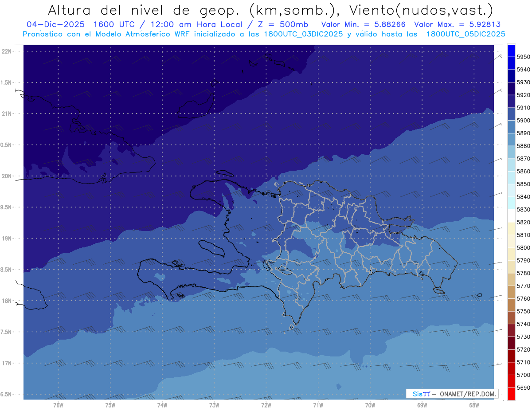Click the 68W longitude label
This screenshot has width=532, height=411.
[474, 405]
